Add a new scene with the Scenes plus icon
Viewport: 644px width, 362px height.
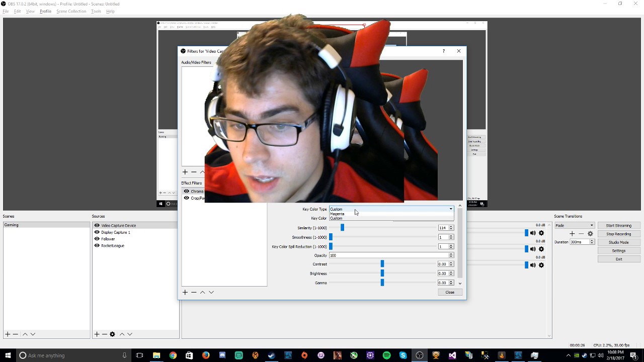8,334
